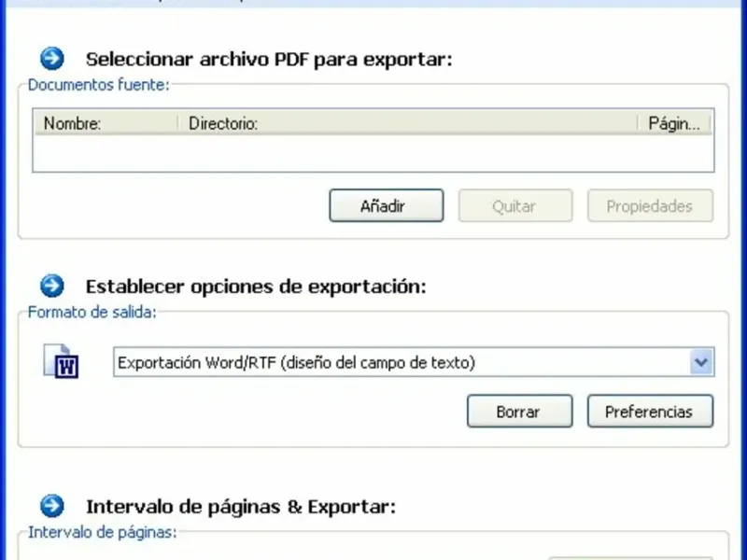Click the disabled Propiedades button
Screen dimensions: 747x560
tap(650, 205)
